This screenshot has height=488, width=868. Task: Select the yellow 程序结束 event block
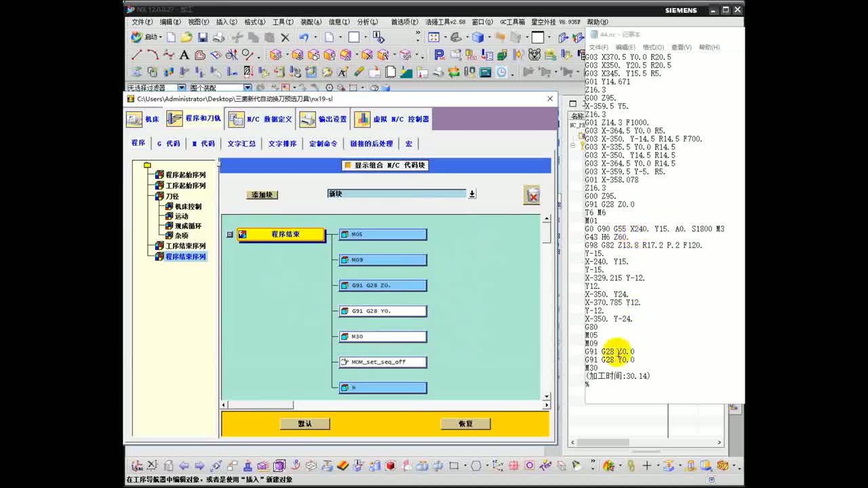coord(281,235)
